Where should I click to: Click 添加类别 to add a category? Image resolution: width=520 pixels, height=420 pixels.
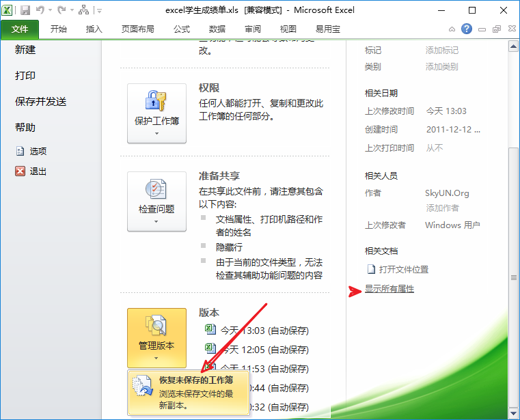[x=441, y=67]
